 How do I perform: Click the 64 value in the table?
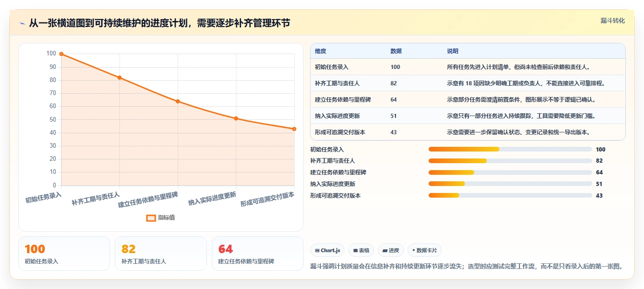[x=394, y=100]
